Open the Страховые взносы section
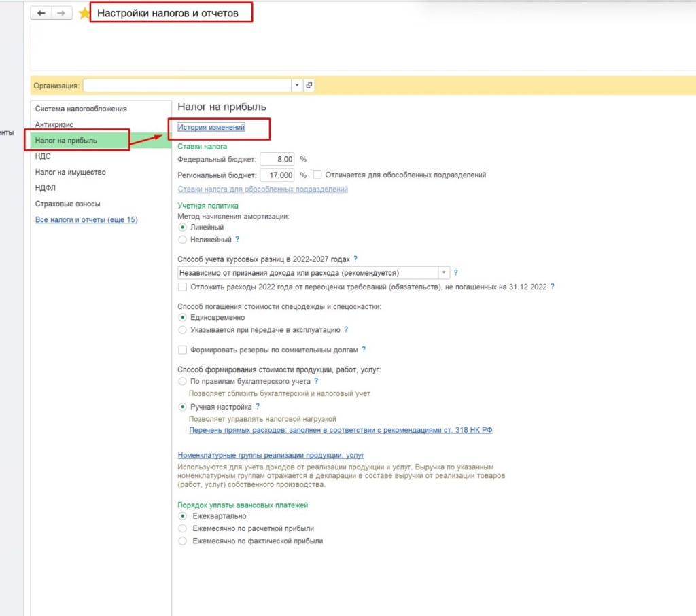The width and height of the screenshot is (696, 616). 68,204
